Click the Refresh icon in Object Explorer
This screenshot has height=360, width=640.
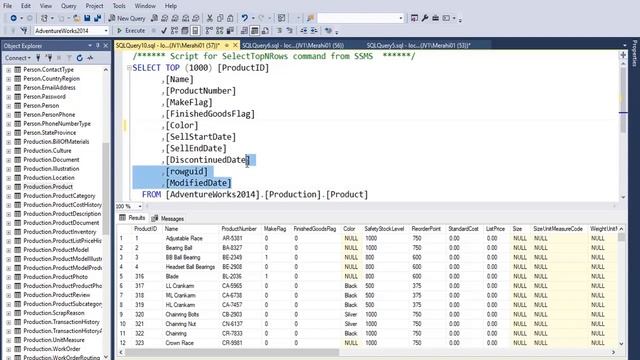[80, 58]
